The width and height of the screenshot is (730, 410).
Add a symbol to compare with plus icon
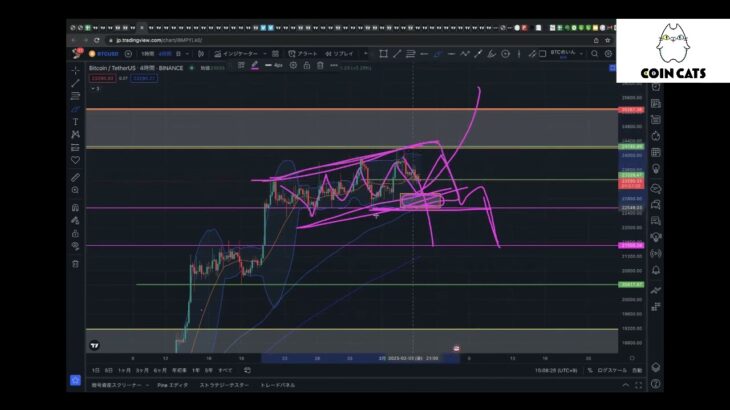pyautogui.click(x=128, y=54)
